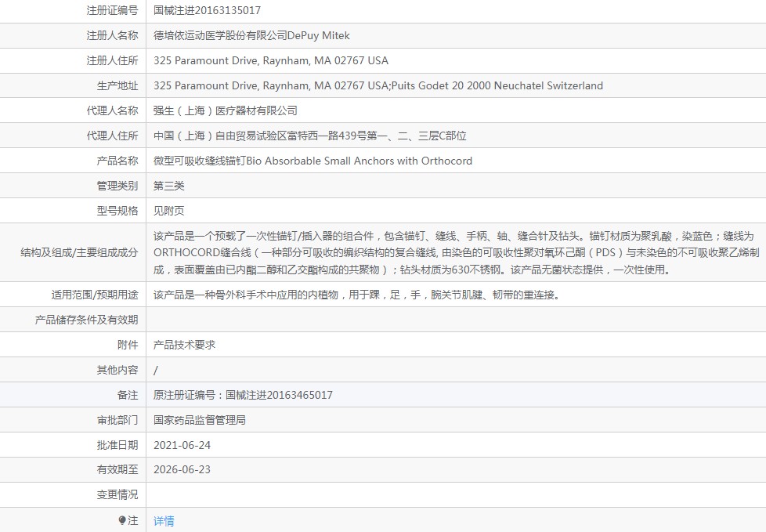Click the 代理人住所 label

click(x=112, y=136)
